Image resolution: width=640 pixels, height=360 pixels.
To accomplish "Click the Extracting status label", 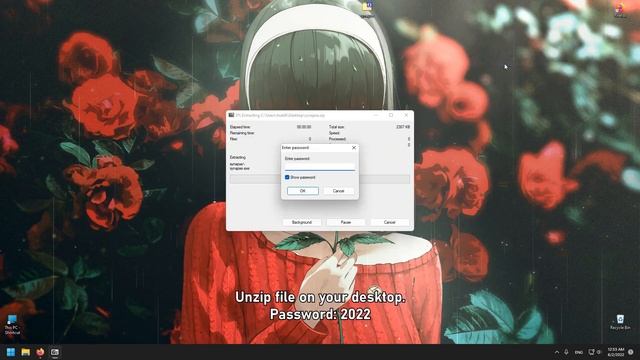I will [238, 157].
